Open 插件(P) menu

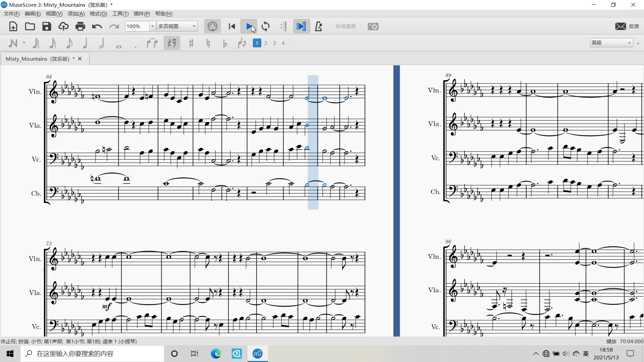[x=142, y=14]
